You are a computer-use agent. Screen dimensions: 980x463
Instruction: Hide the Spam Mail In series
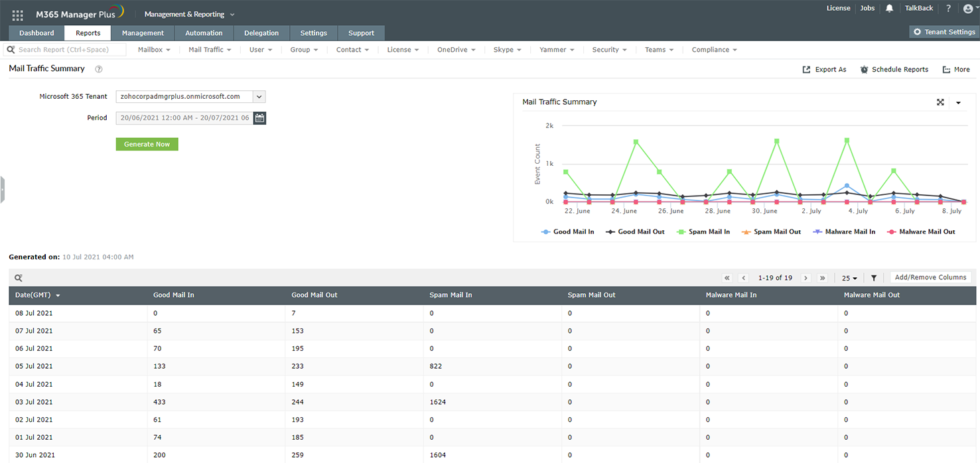[703, 231]
